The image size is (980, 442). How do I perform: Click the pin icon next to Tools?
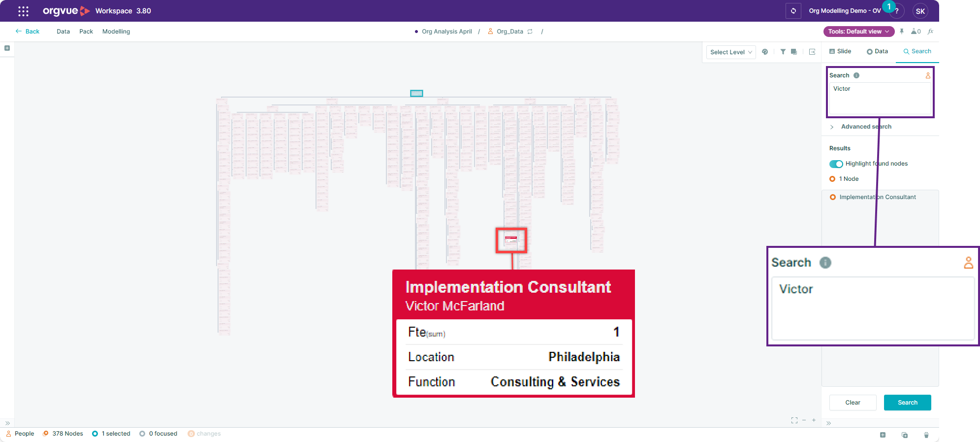click(902, 32)
